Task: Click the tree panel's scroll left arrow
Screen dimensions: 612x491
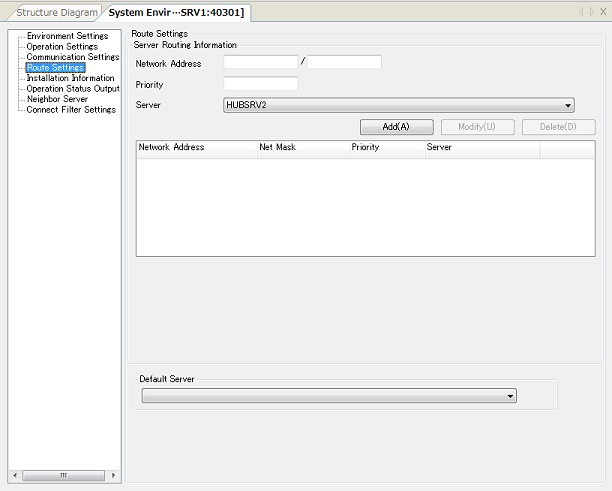Action: (x=14, y=475)
